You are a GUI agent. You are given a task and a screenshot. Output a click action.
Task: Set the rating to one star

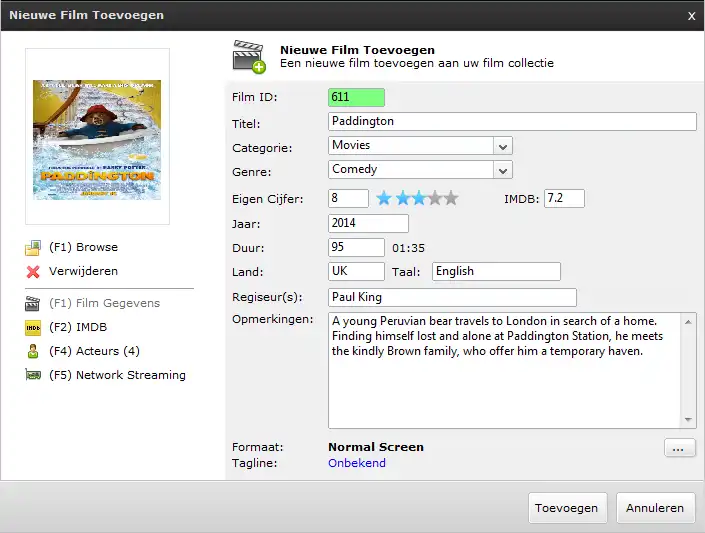click(384, 198)
